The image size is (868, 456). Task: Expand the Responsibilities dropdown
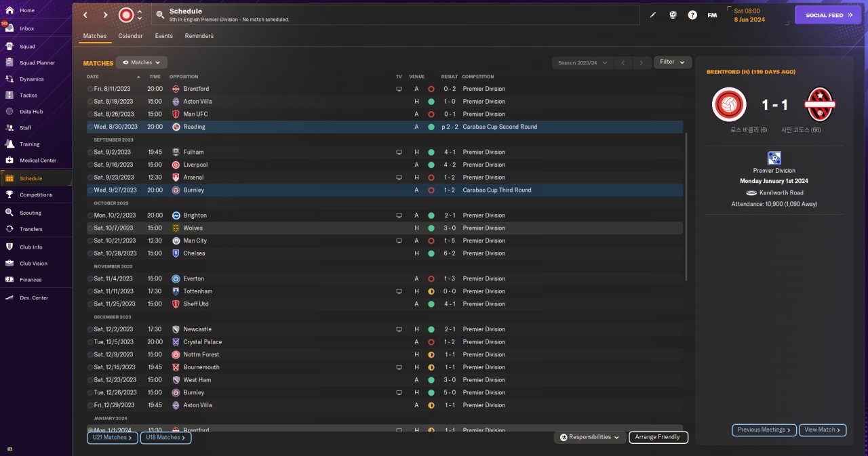point(590,437)
